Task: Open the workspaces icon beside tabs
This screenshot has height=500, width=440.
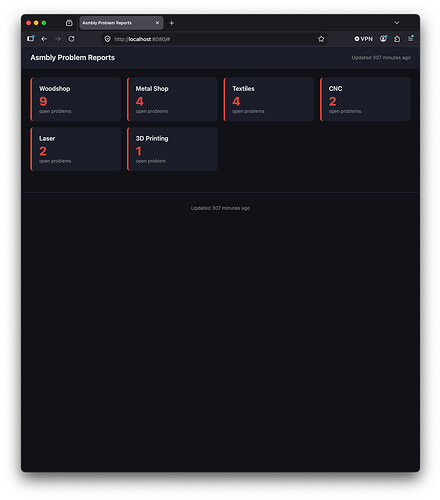Action: (69, 23)
